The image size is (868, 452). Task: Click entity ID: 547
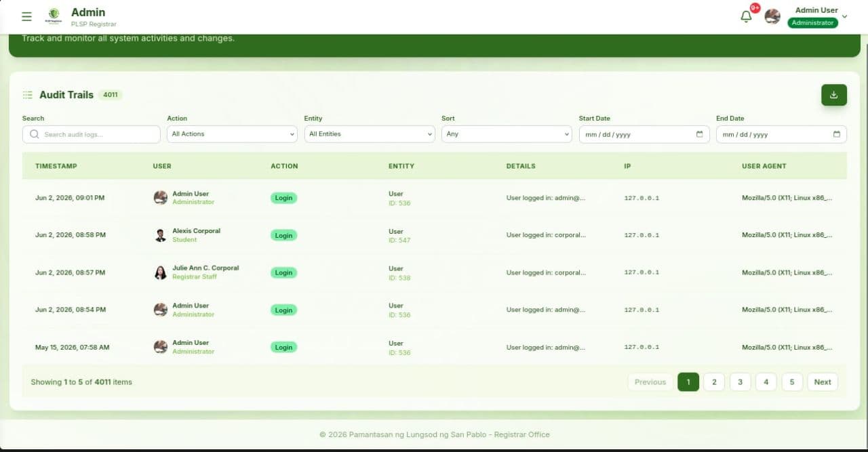click(x=399, y=241)
